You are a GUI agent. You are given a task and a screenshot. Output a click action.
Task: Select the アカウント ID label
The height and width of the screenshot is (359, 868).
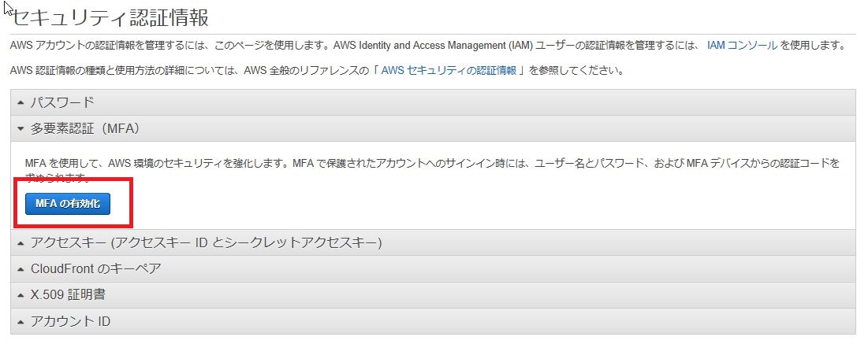tap(70, 321)
